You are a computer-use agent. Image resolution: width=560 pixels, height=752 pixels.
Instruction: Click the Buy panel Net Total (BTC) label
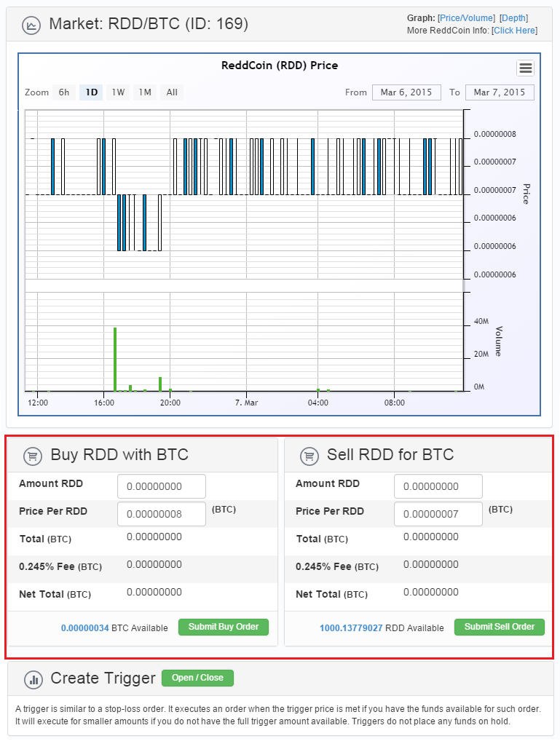tap(55, 595)
